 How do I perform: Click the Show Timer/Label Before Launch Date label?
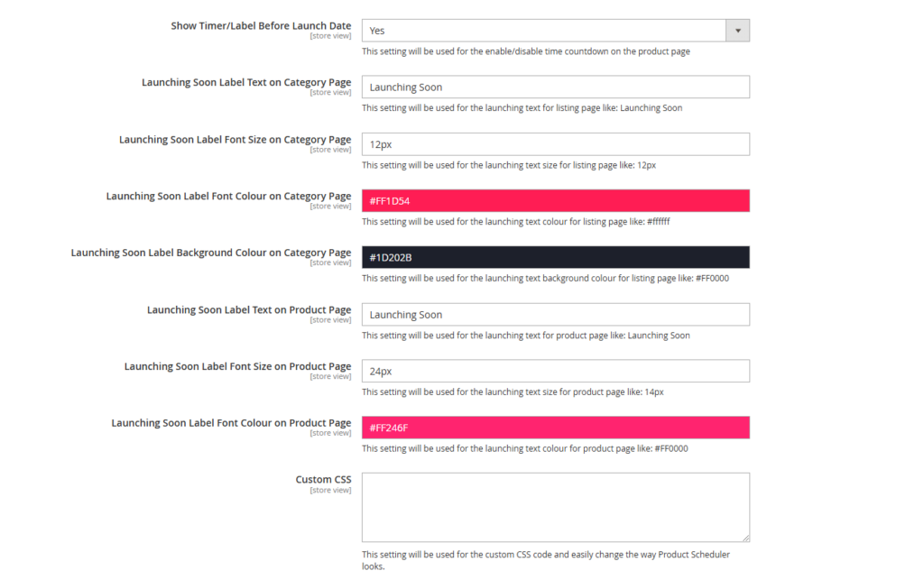click(x=261, y=25)
